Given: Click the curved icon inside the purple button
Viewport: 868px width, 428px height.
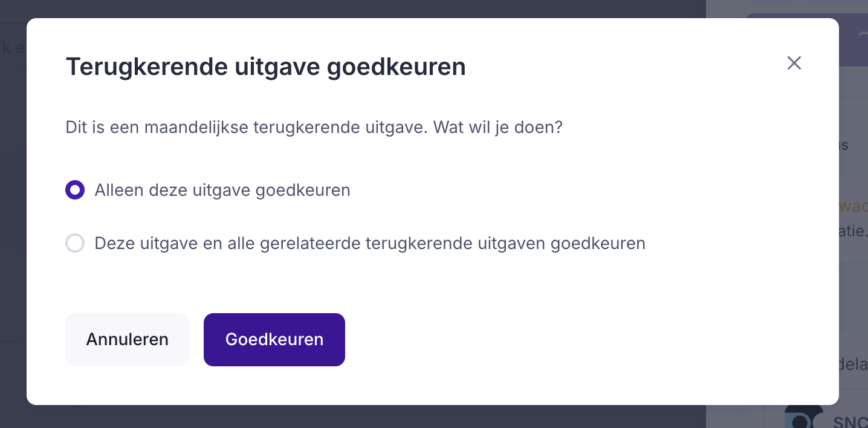Looking at the screenshot, I should [x=861, y=35].
